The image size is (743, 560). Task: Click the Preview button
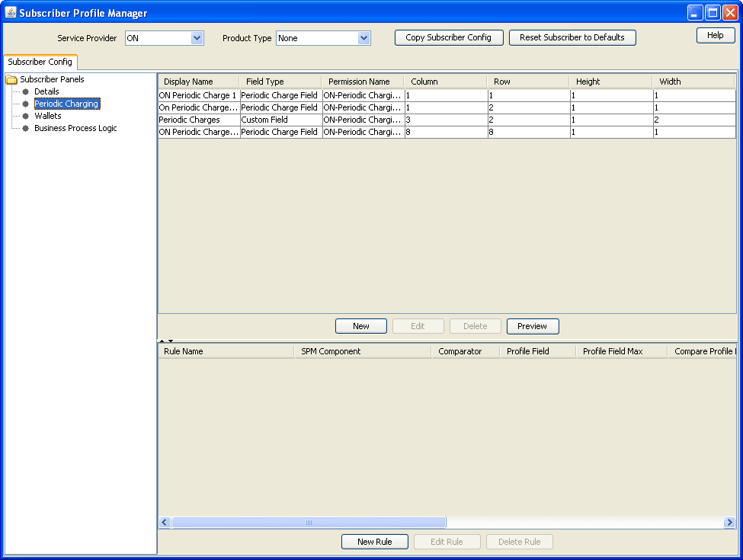[x=533, y=326]
